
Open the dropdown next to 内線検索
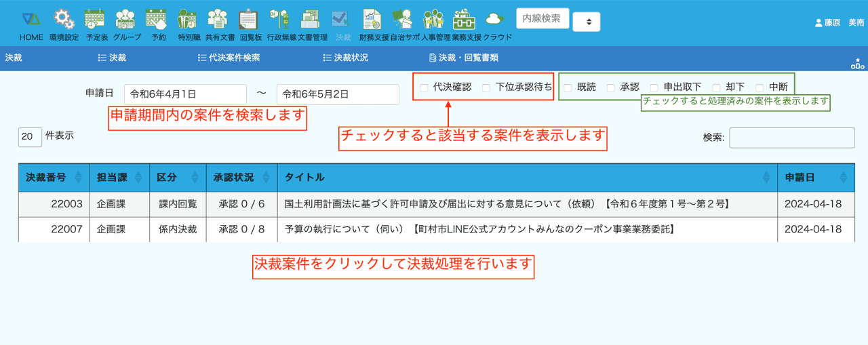pyautogui.click(x=588, y=22)
